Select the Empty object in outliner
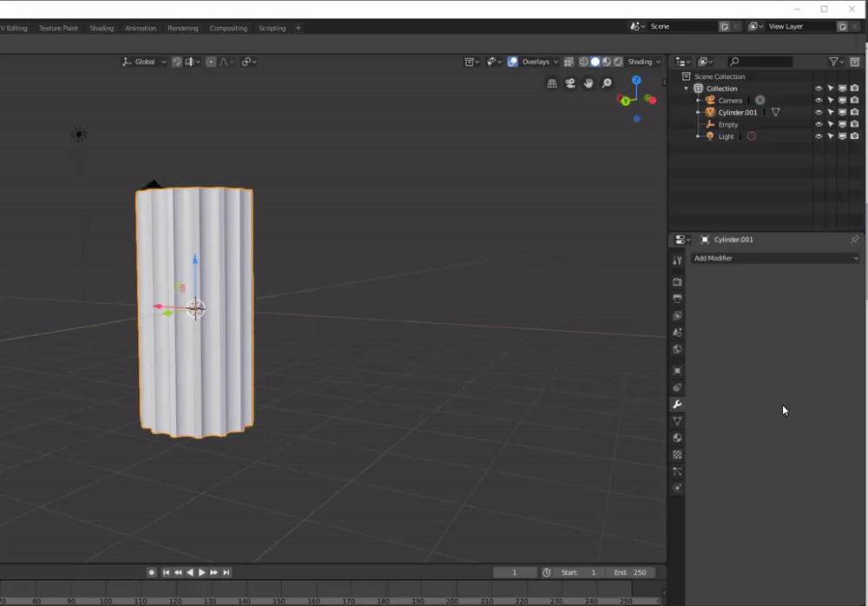868x606 pixels. click(727, 124)
